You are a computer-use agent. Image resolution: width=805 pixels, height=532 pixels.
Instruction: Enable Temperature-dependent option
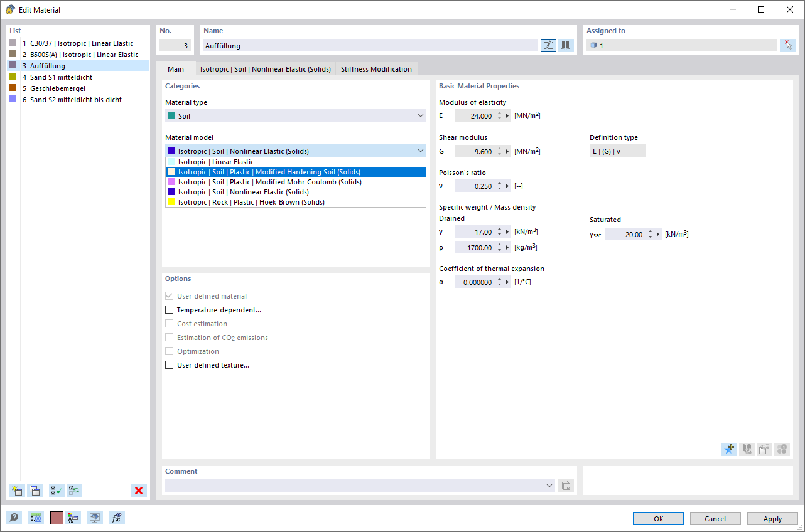[169, 310]
